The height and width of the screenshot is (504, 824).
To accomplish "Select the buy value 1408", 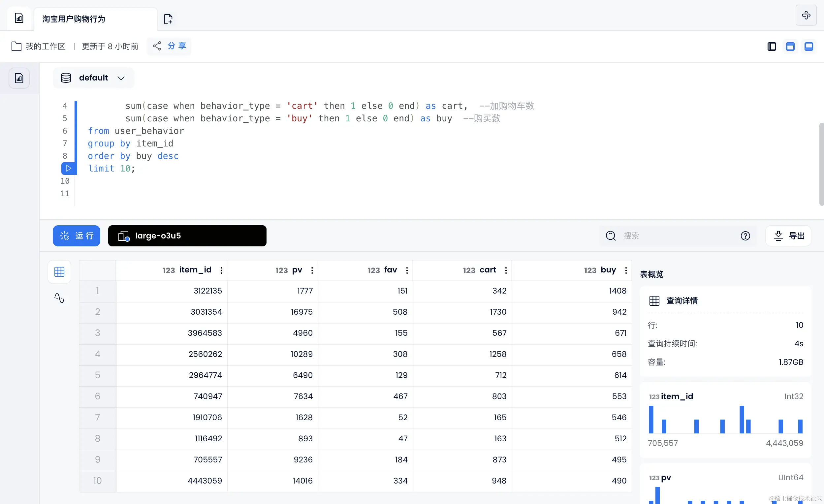I will click(572, 291).
